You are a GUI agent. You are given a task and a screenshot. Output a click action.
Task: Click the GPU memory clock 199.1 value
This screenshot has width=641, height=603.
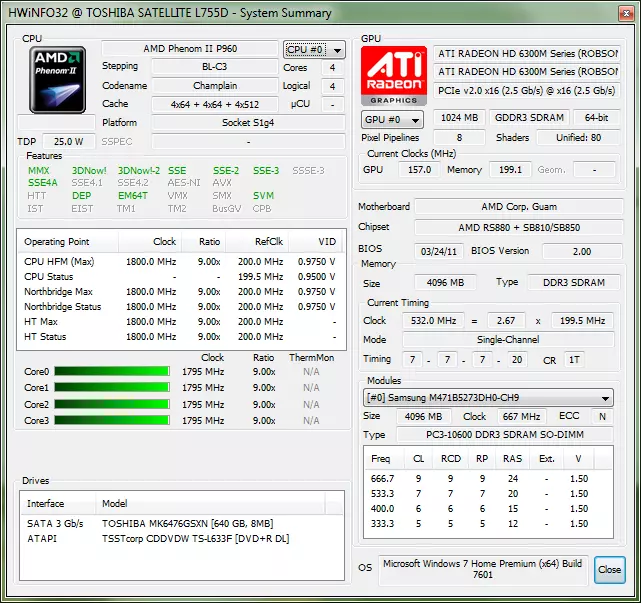pos(510,170)
